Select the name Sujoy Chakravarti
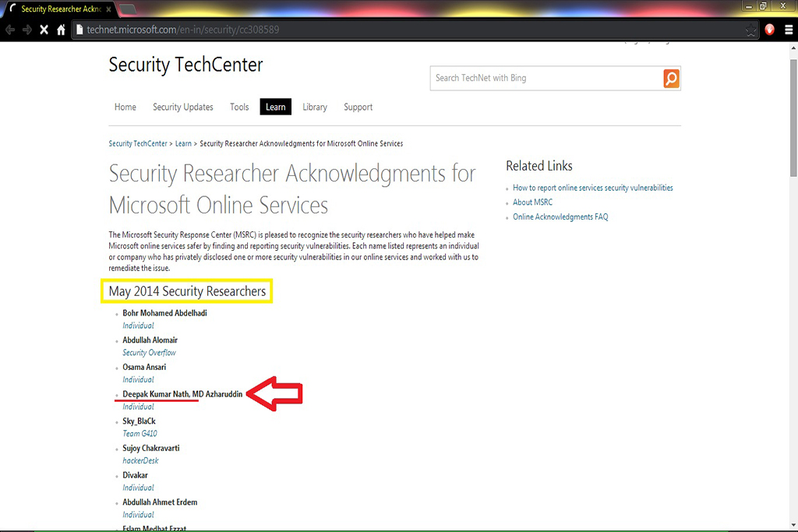The image size is (798, 532). tap(150, 448)
